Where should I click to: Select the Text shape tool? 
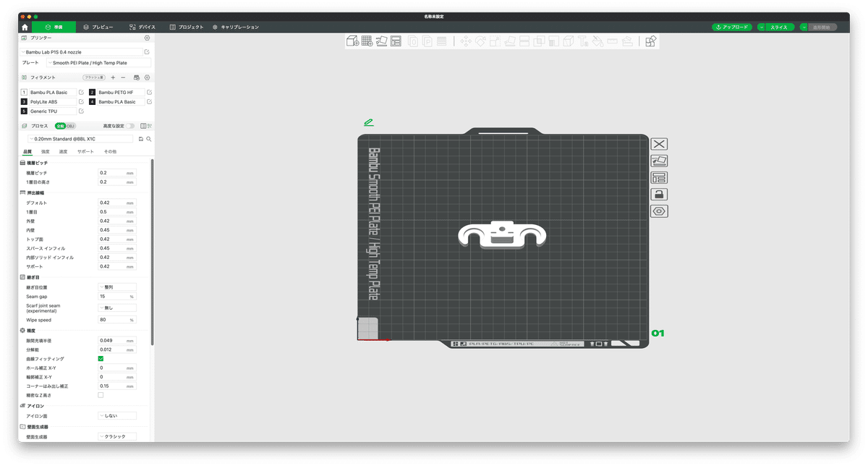pos(583,41)
